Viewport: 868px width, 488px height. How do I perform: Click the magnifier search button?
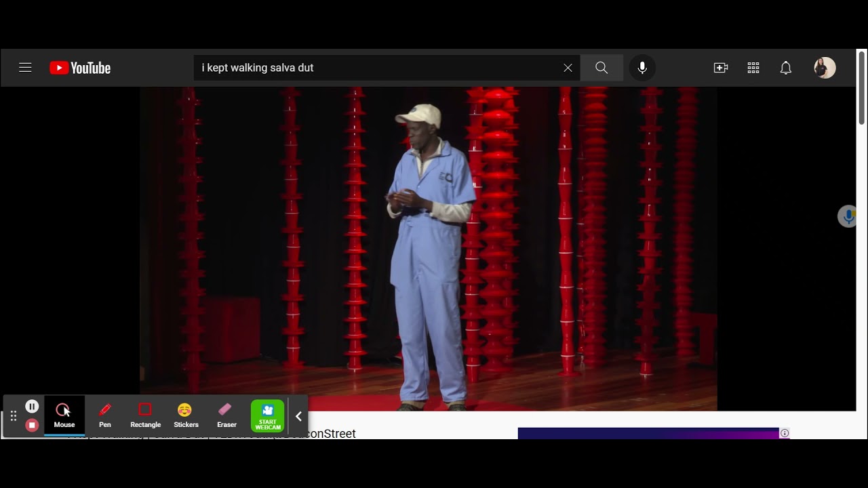601,68
